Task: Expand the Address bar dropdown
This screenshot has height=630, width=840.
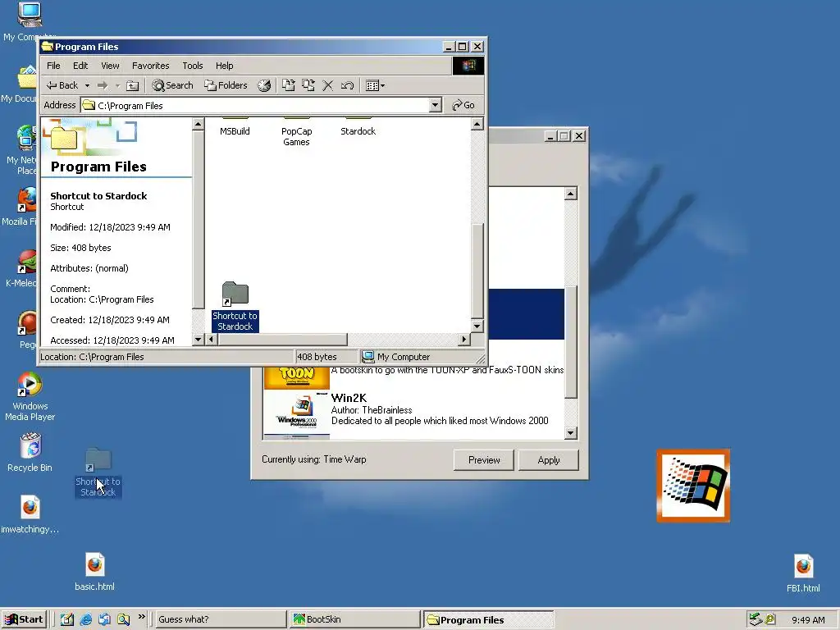Action: [x=436, y=105]
